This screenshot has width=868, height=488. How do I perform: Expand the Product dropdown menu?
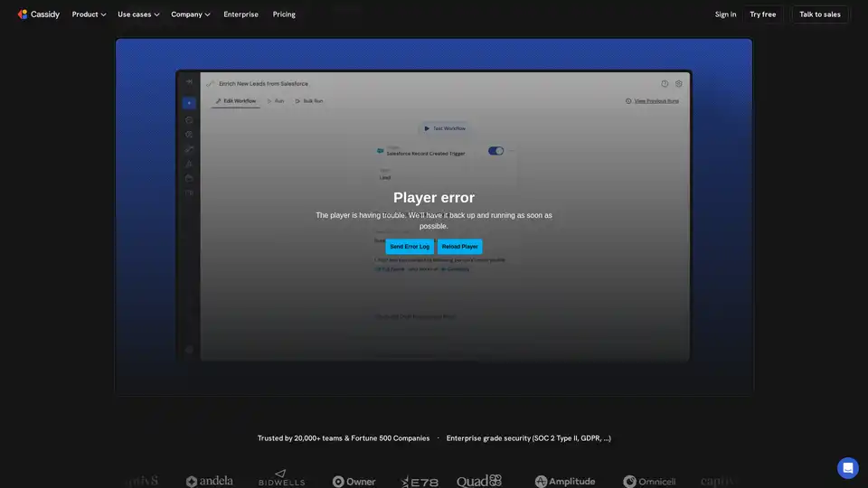pos(89,14)
